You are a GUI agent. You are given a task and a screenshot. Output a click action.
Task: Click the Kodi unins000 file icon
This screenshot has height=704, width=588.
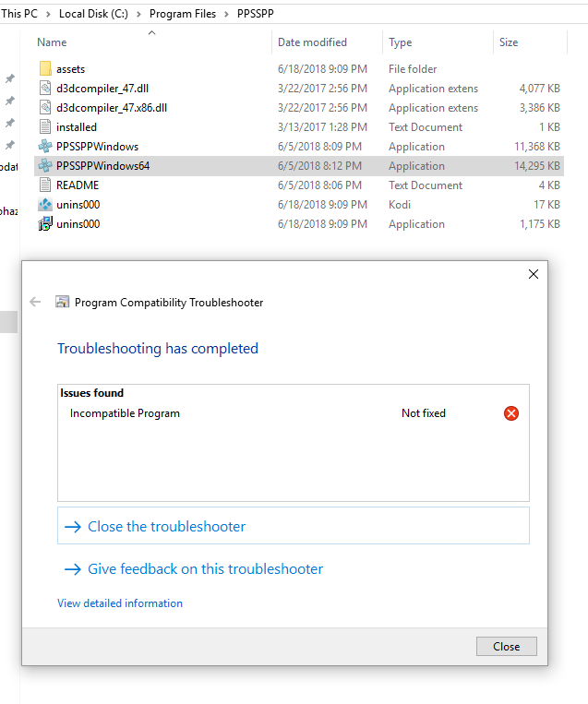[45, 204]
